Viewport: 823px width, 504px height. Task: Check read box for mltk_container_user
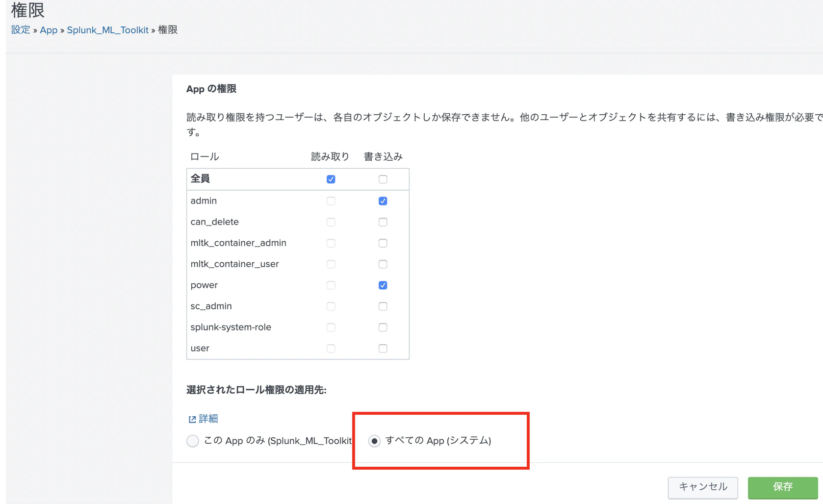331,264
